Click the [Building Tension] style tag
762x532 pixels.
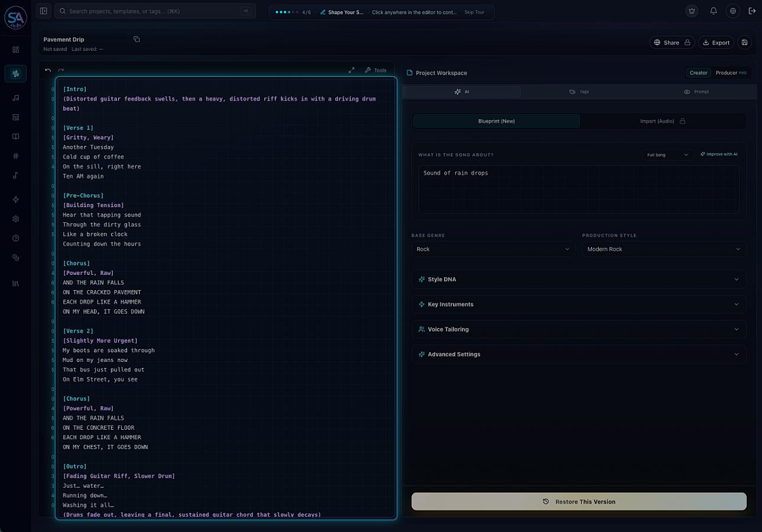tap(93, 205)
